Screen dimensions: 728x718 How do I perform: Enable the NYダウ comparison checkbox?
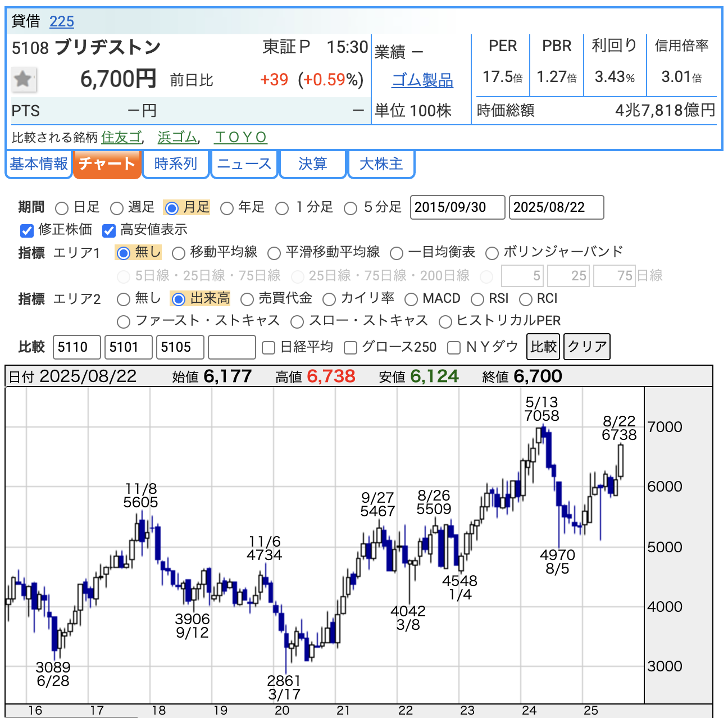coord(454,348)
